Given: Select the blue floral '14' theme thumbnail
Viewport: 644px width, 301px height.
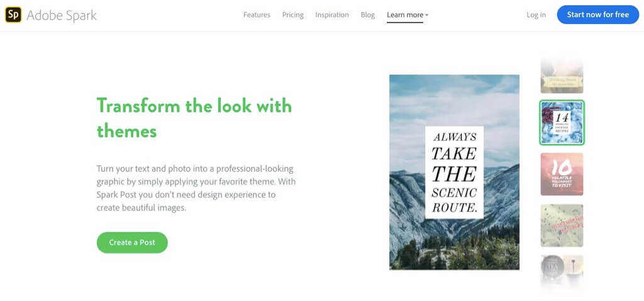Looking at the screenshot, I should (x=562, y=122).
